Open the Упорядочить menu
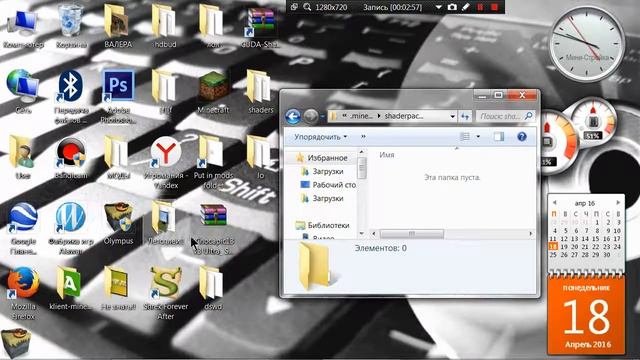The height and width of the screenshot is (360, 640). [321, 137]
